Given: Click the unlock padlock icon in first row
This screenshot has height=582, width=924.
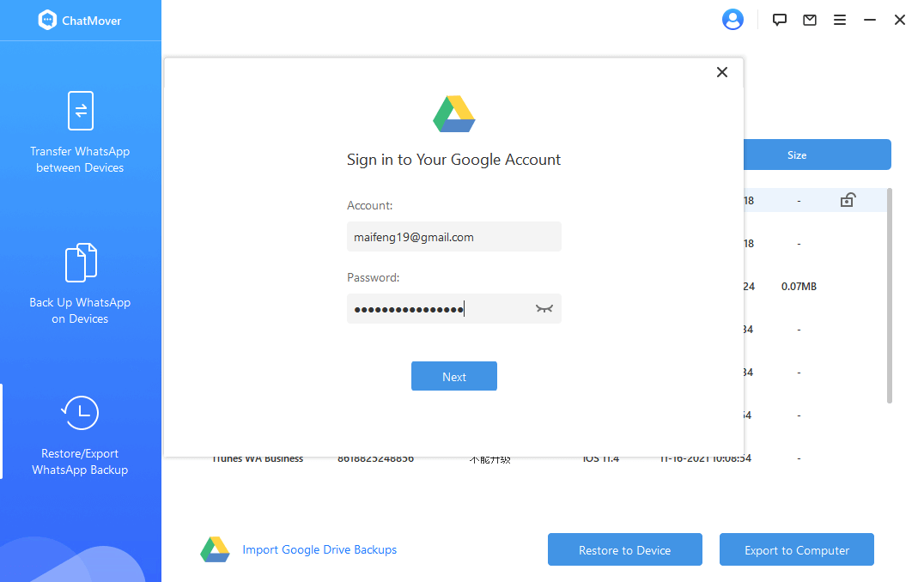Looking at the screenshot, I should [848, 200].
